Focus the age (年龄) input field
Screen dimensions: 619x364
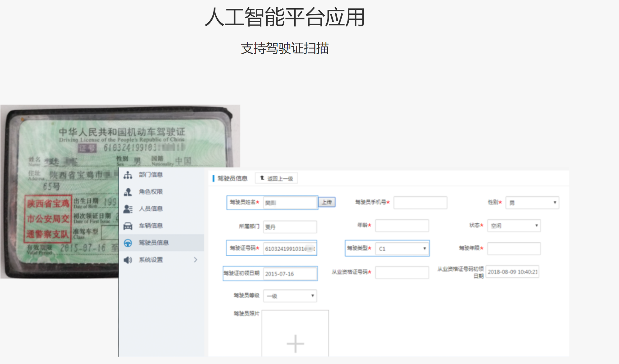[402, 225]
